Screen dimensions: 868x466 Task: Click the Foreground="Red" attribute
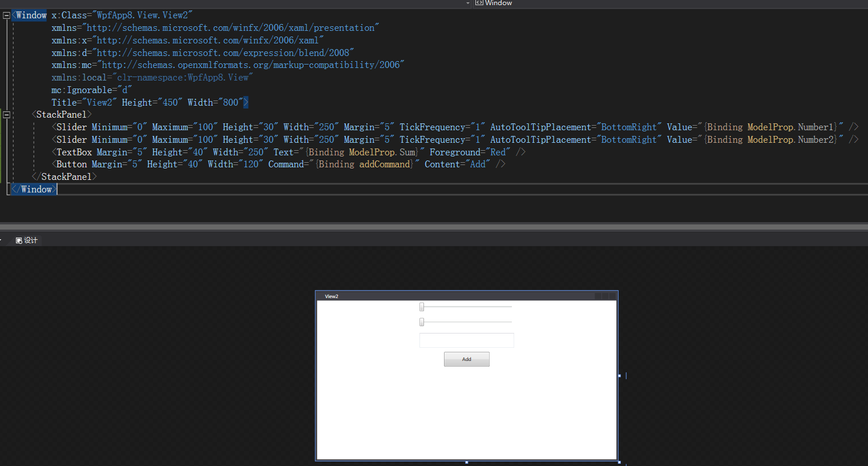click(470, 152)
